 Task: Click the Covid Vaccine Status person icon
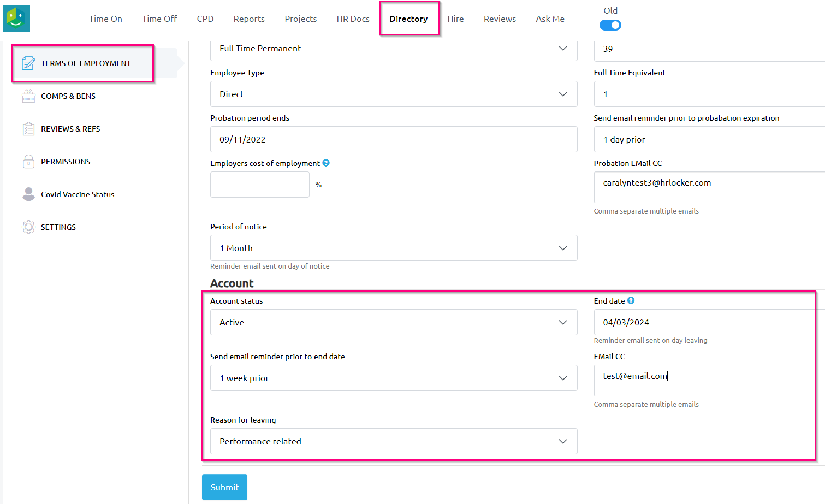tap(28, 194)
